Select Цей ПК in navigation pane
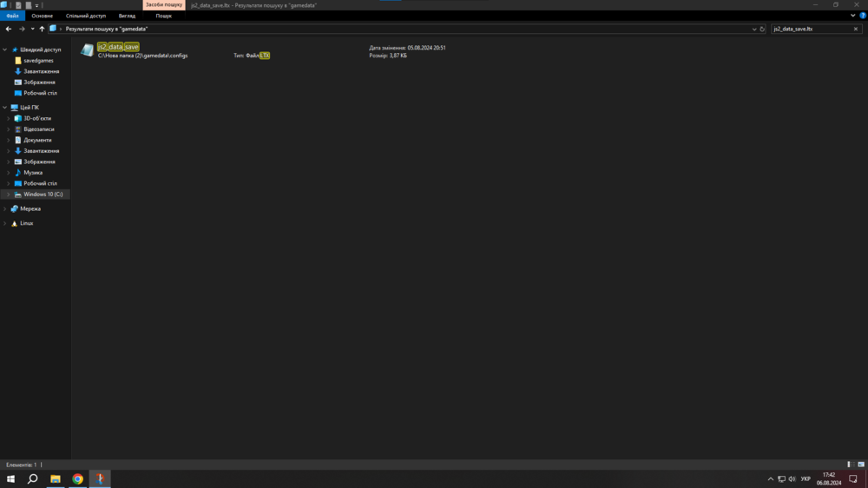 click(30, 108)
